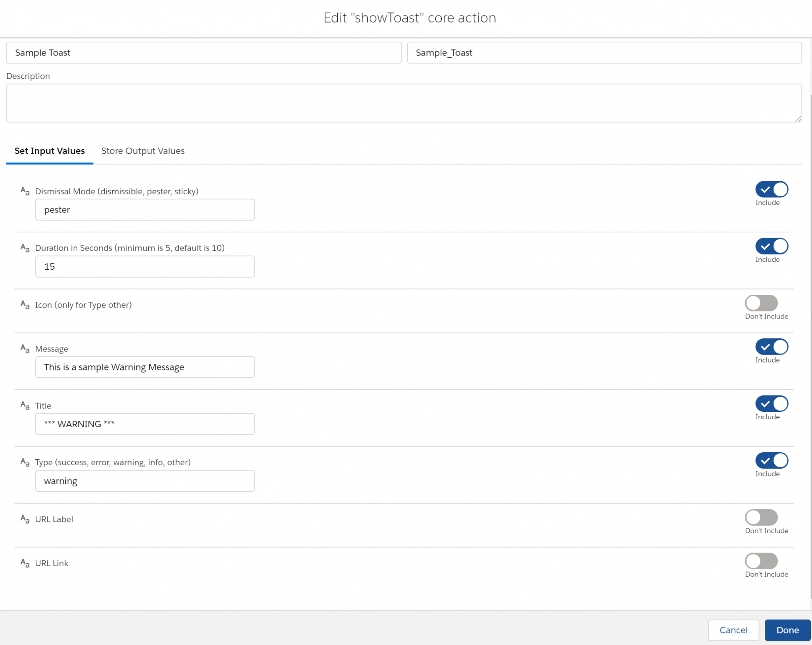Click the text type icon beside URL Link

(25, 563)
